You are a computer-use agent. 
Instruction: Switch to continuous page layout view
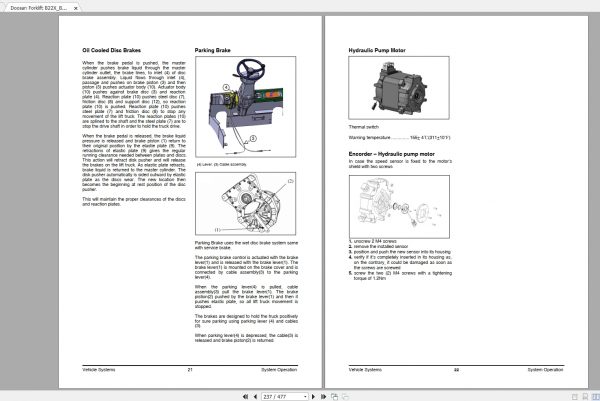[585, 397]
